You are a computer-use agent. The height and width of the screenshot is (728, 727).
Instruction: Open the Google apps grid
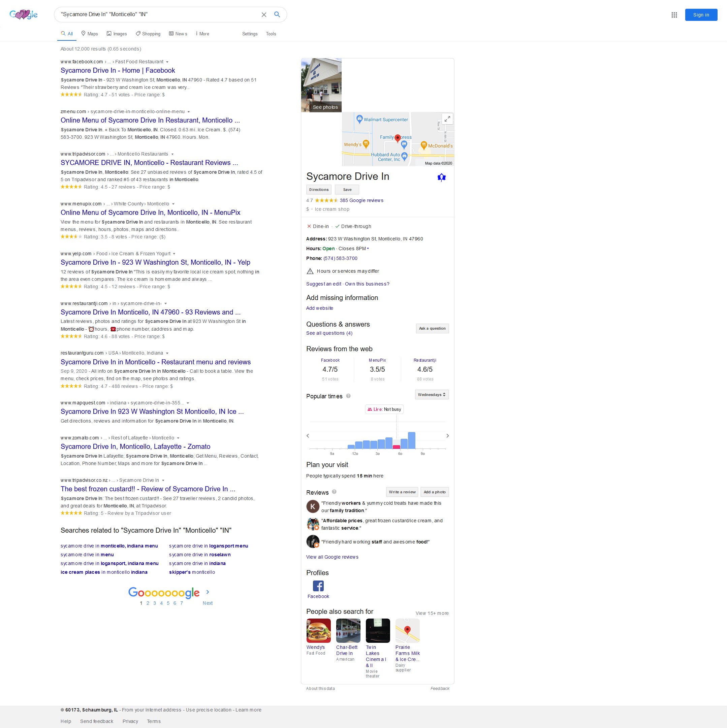[x=674, y=15]
